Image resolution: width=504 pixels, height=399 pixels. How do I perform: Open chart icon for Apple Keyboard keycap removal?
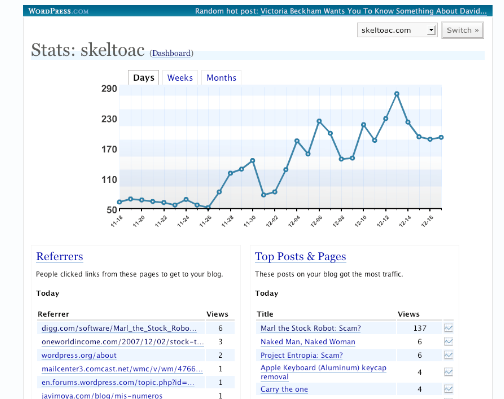448,372
